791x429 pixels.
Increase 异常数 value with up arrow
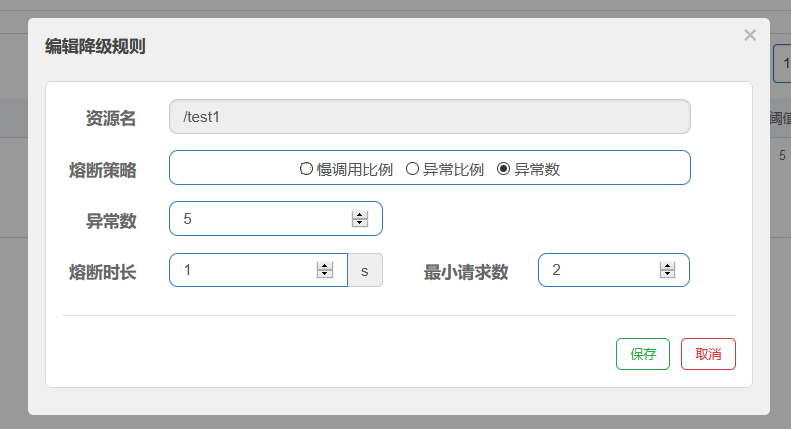(x=359, y=215)
